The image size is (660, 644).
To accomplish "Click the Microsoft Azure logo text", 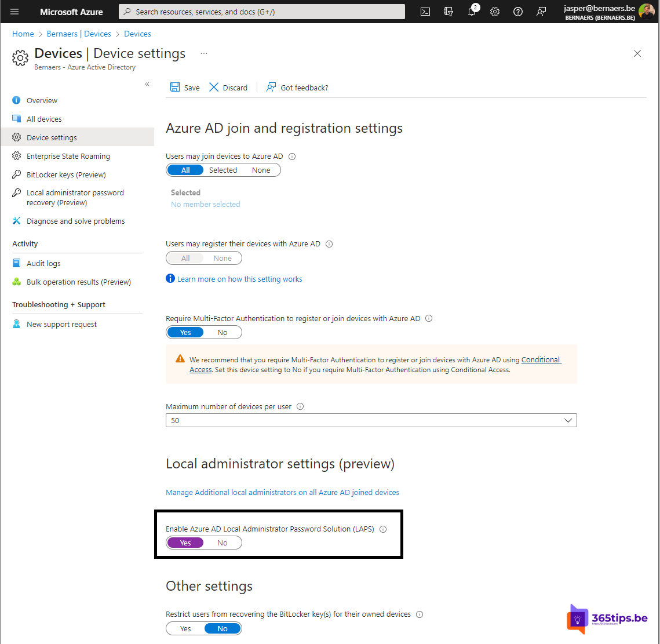I will [x=71, y=12].
